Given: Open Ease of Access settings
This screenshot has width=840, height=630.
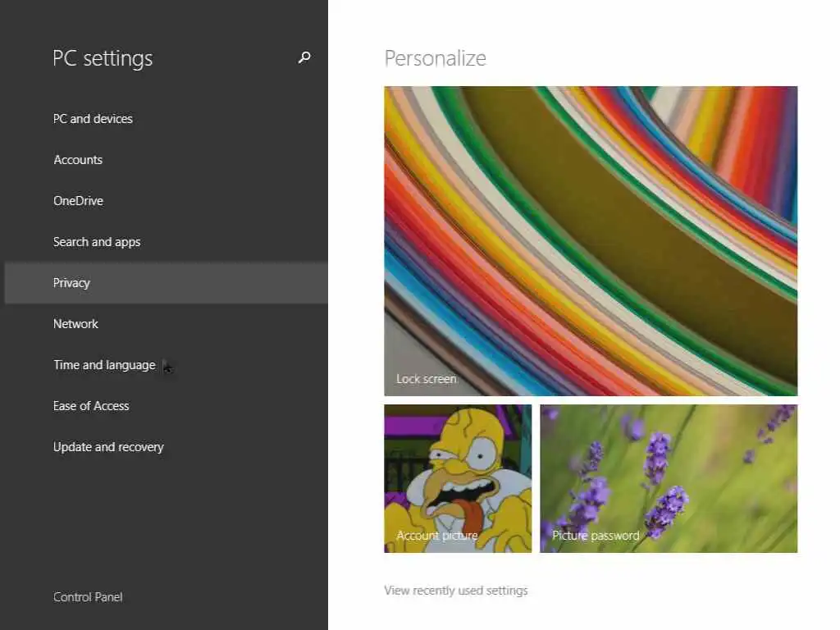Looking at the screenshot, I should coord(91,406).
